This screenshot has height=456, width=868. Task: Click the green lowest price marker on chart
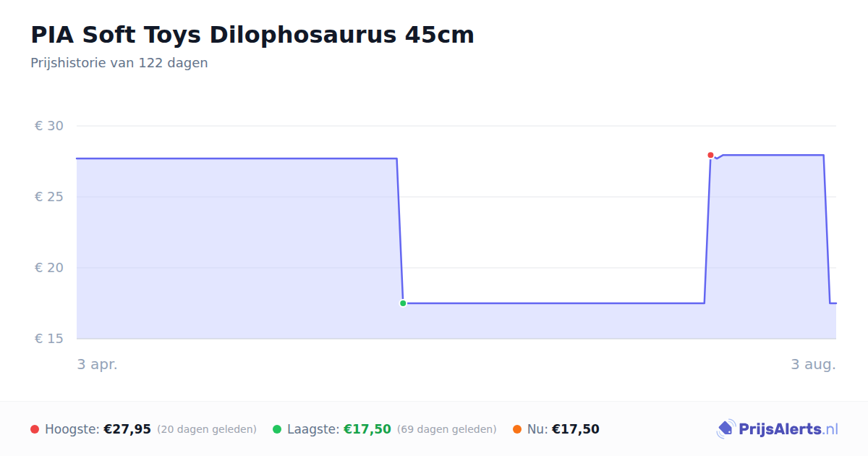click(403, 303)
